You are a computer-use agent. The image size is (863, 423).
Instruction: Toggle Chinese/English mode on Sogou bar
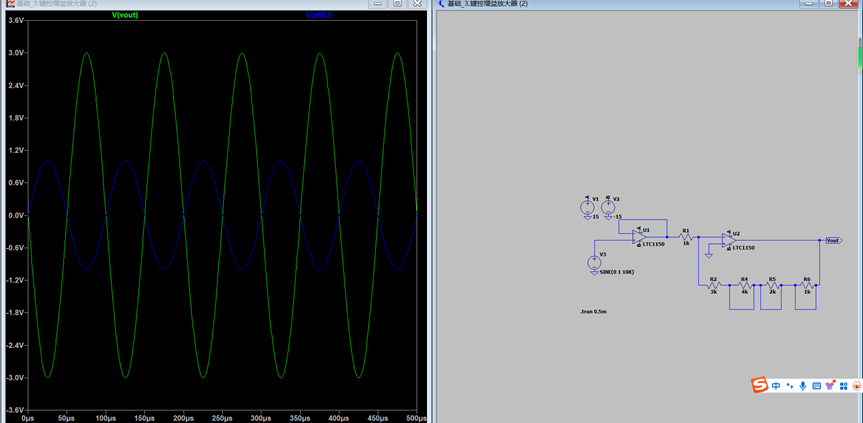click(x=776, y=386)
